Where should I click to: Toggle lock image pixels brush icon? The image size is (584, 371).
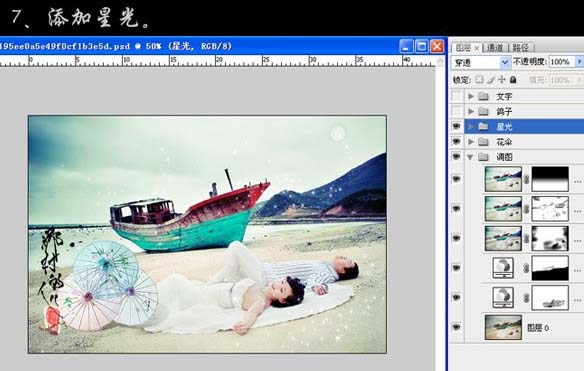[491, 80]
